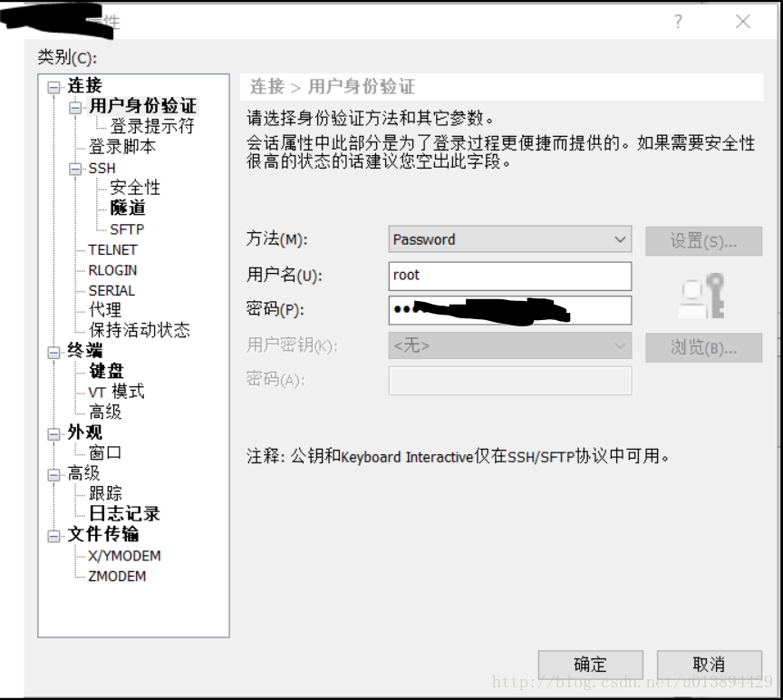Open the 方法 Password dropdown

510,239
